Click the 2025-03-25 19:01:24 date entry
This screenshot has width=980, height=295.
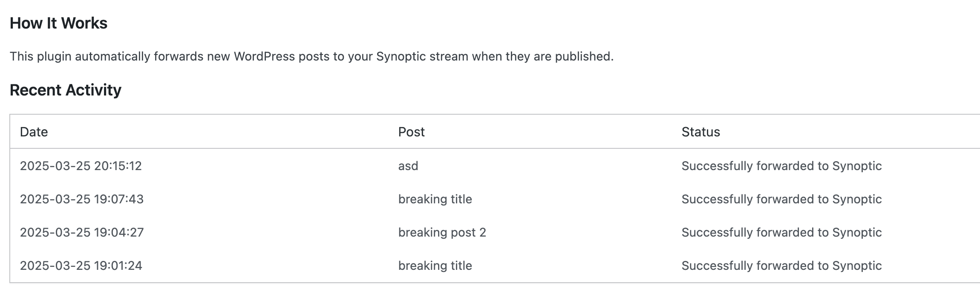81,266
